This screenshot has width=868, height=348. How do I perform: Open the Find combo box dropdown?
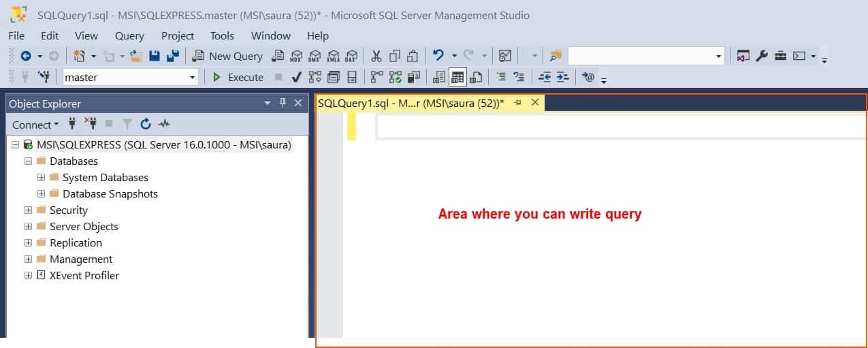tap(719, 56)
